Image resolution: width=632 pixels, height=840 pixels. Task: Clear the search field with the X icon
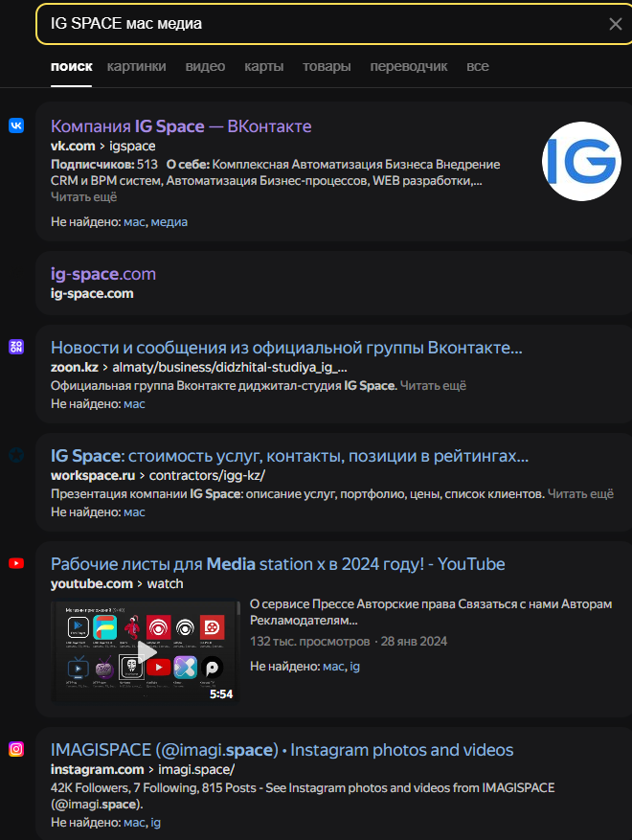click(616, 24)
